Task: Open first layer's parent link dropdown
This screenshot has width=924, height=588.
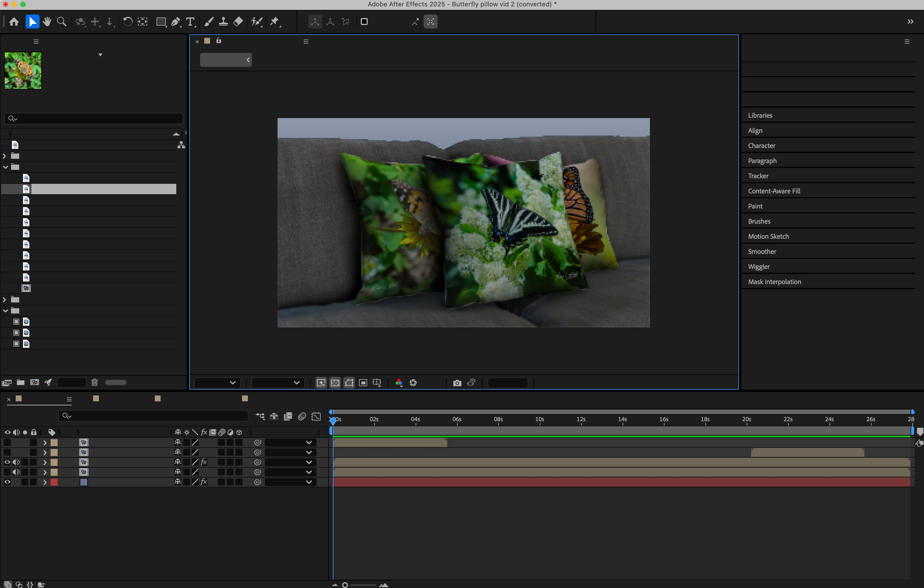Action: pyautogui.click(x=309, y=443)
